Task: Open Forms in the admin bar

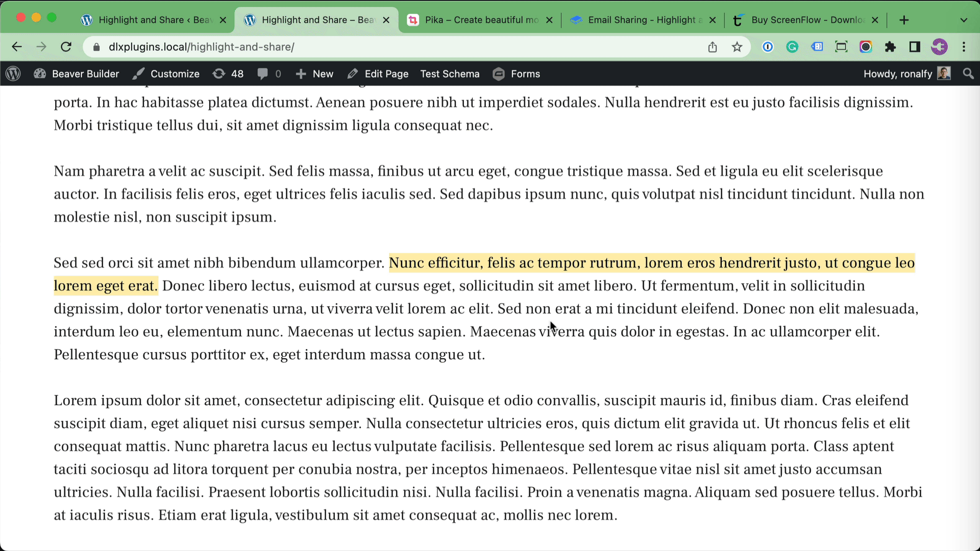Action: 517,74
